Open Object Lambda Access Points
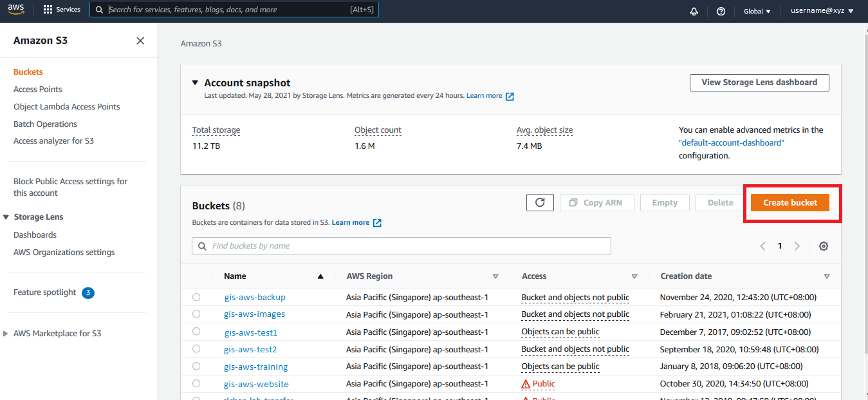This screenshot has height=400, width=868. pos(67,107)
